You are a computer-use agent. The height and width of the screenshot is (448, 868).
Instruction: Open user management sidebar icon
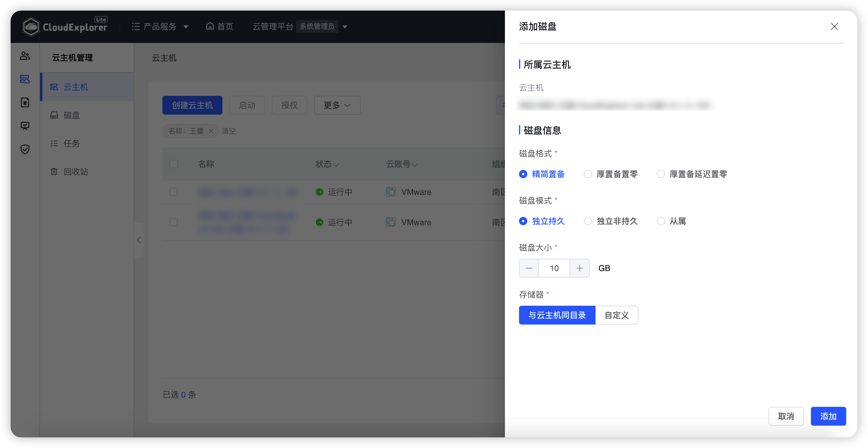[x=25, y=56]
